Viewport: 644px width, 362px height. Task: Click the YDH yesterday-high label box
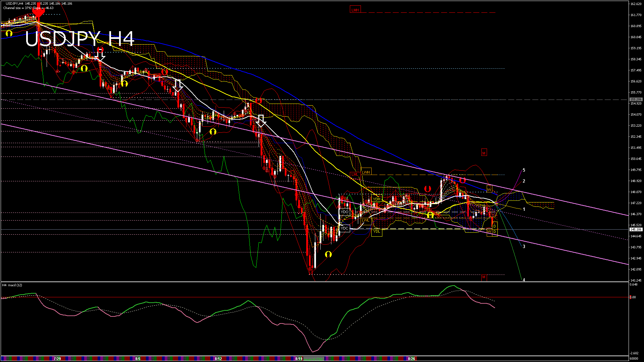377,199
